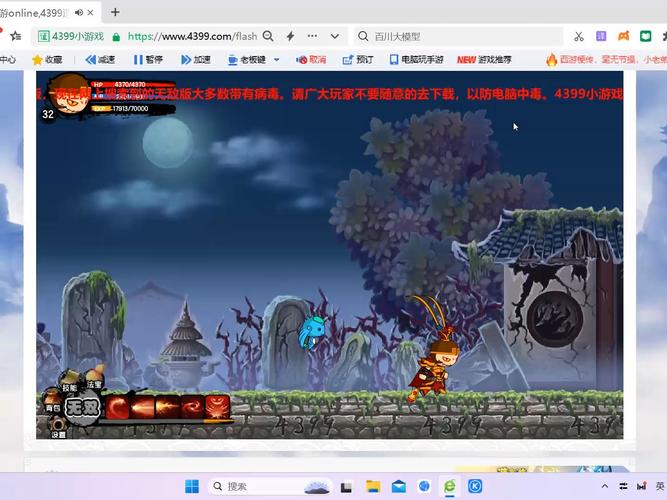Screen dimensions: 667x500
Task: Open the three-dots more menu in address bar
Action: coord(312,36)
